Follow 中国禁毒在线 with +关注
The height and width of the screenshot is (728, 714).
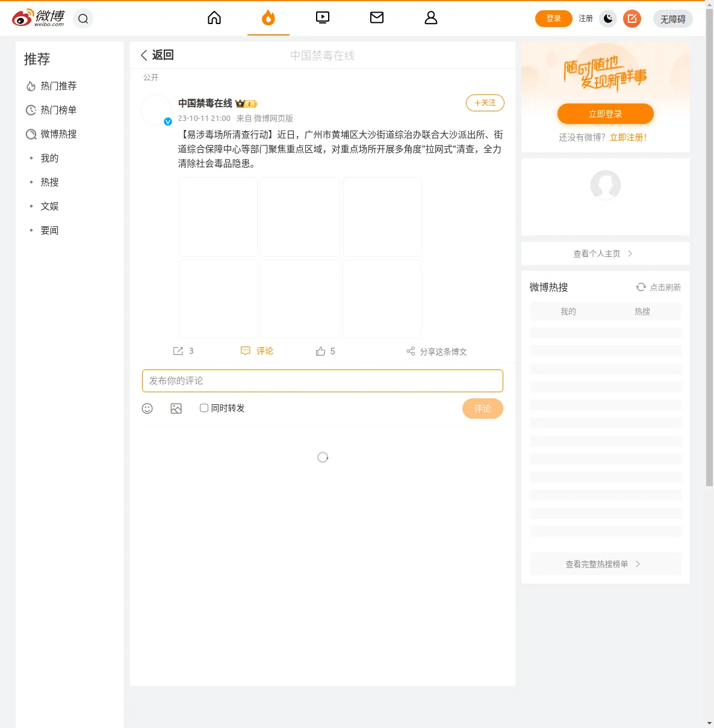485,103
